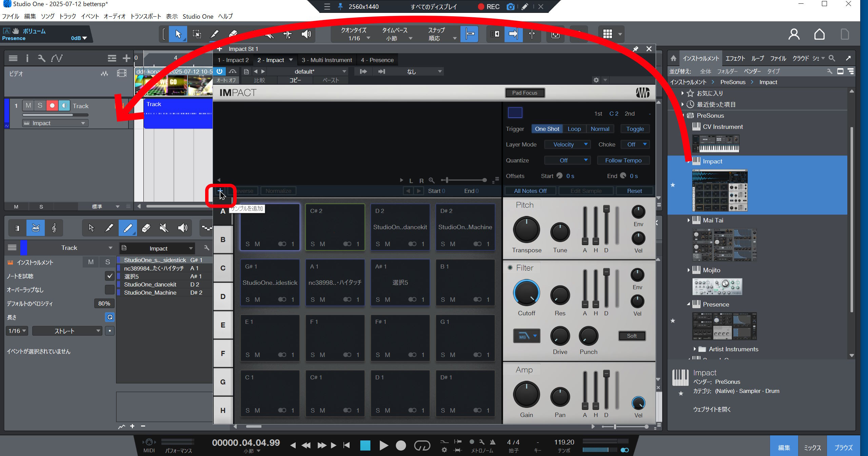Open the Quantize Off dropdown in Impact
868x456 pixels.
(567, 160)
